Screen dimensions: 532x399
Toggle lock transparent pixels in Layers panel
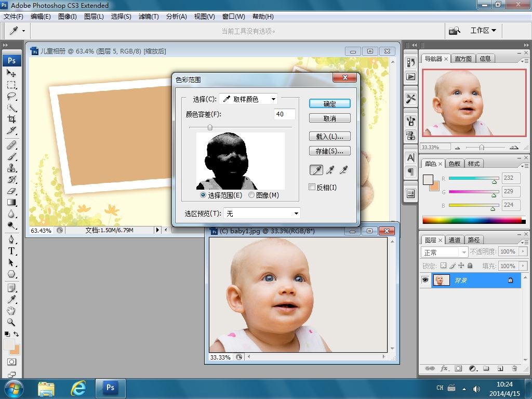[x=444, y=265]
